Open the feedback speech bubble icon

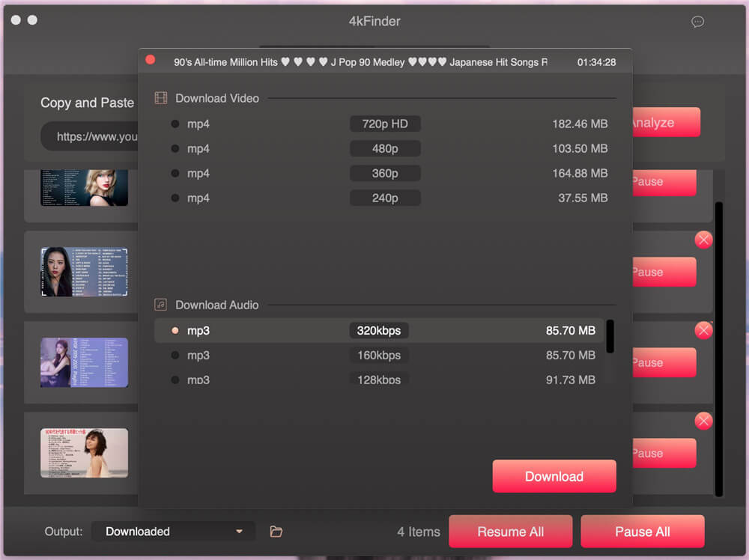[697, 22]
